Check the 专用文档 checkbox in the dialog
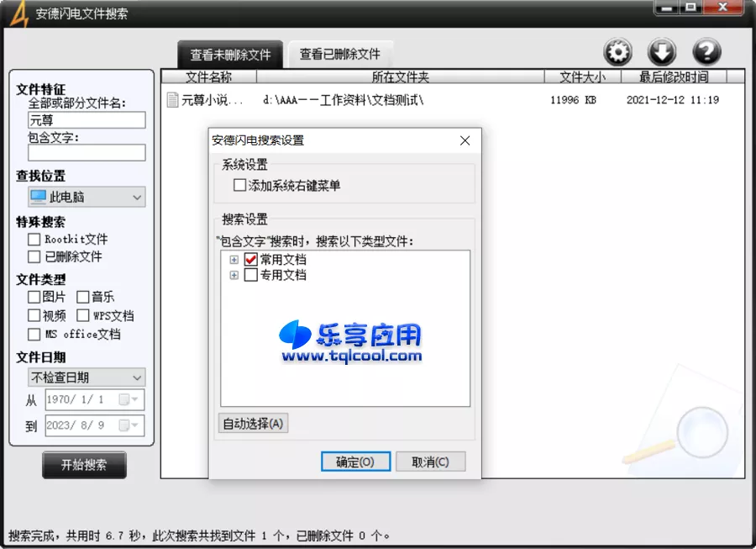 coord(250,275)
